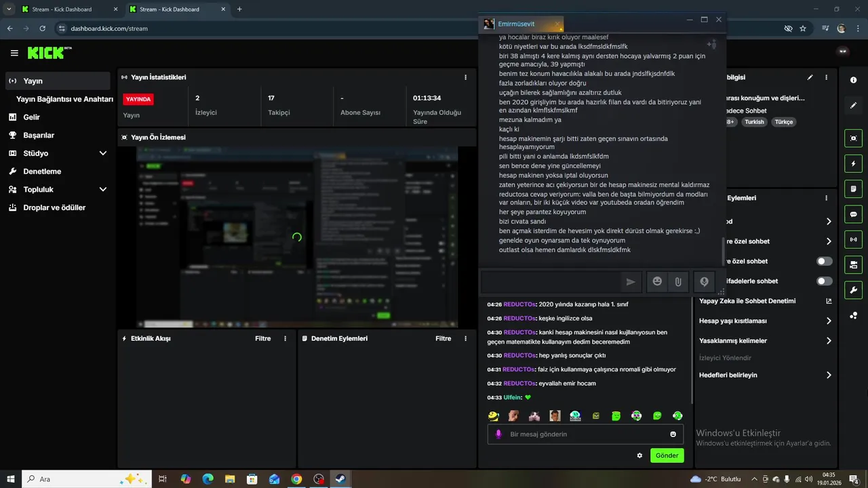Click Türkçe tag in stream info
Screen dimensions: 868x488
(x=783, y=122)
